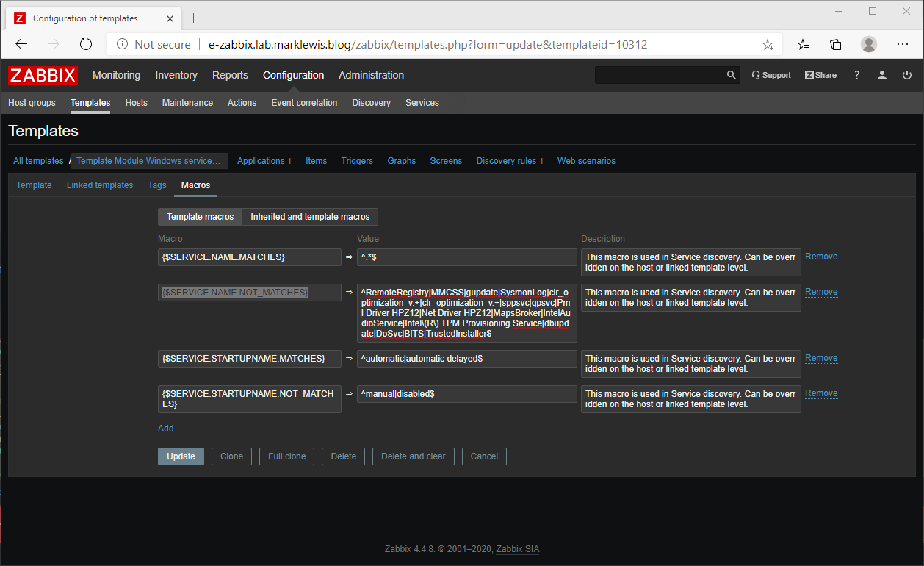Open the Edge Collections icon
This screenshot has height=566, width=924.
pyautogui.click(x=835, y=44)
